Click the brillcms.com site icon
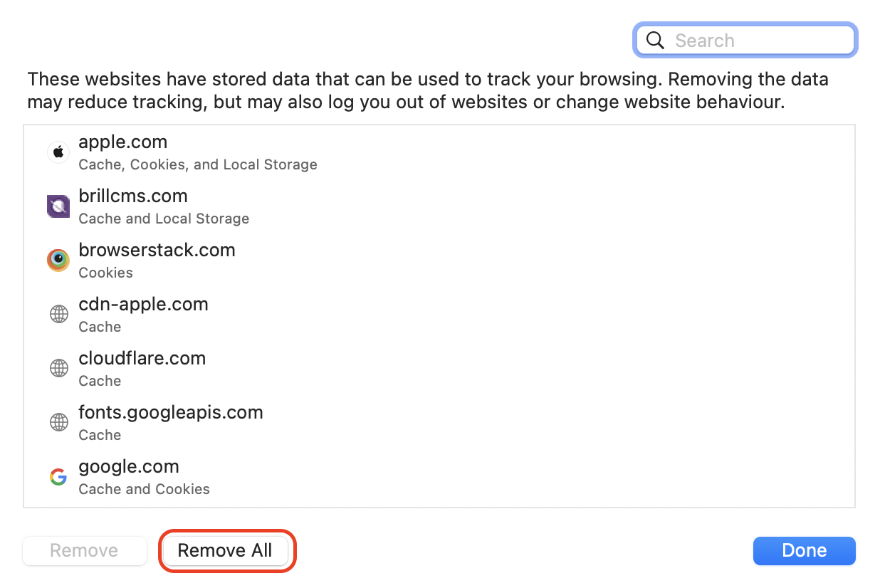 coord(58,206)
